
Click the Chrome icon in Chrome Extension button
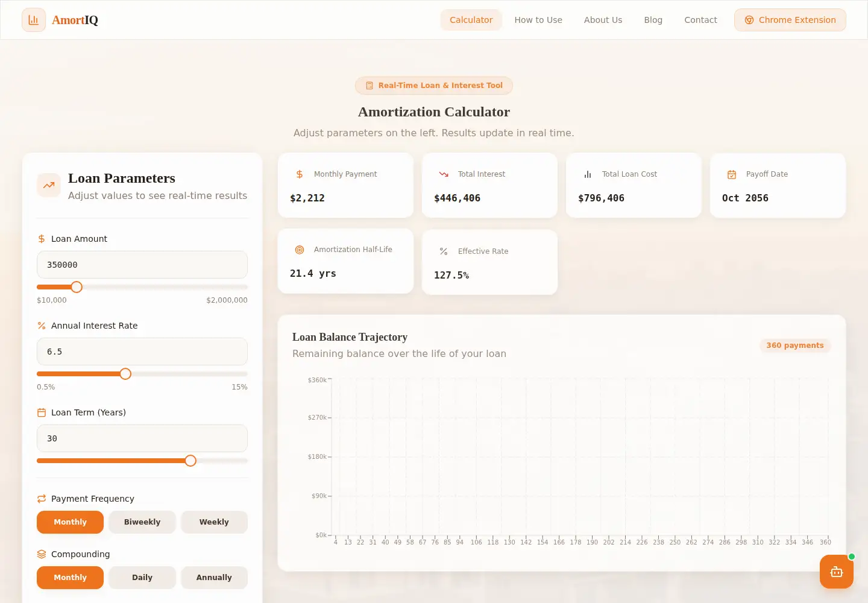(749, 20)
